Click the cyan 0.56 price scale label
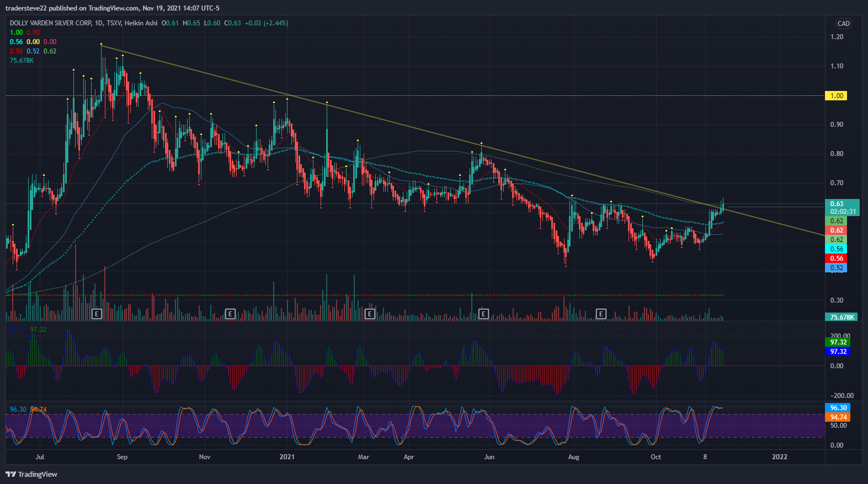 tap(837, 249)
